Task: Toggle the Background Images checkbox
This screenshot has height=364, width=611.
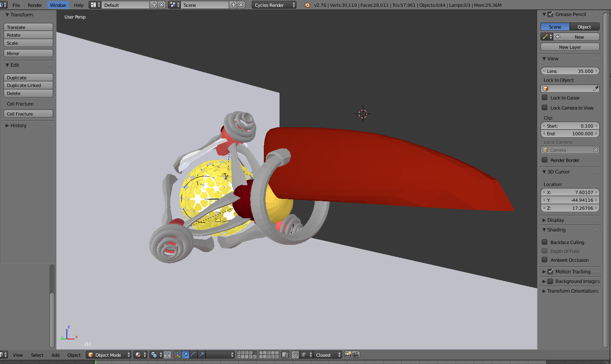Action: coord(550,281)
